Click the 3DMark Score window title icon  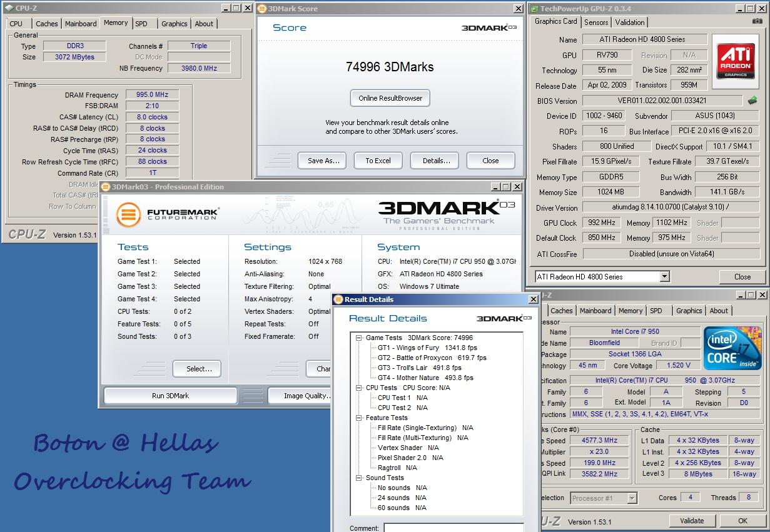[x=262, y=9]
